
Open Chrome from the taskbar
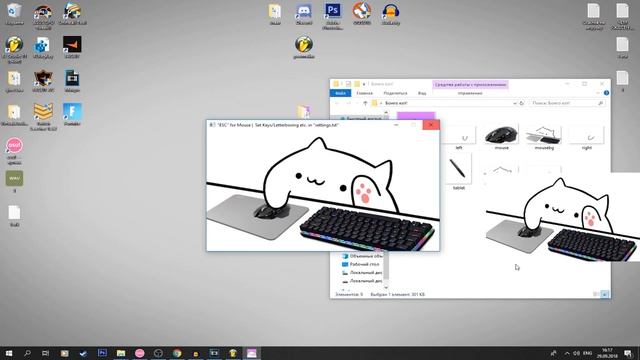click(177, 353)
